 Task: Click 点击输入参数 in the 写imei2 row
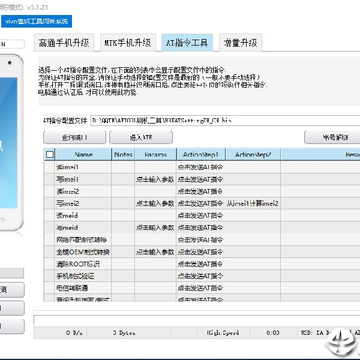[155, 203]
